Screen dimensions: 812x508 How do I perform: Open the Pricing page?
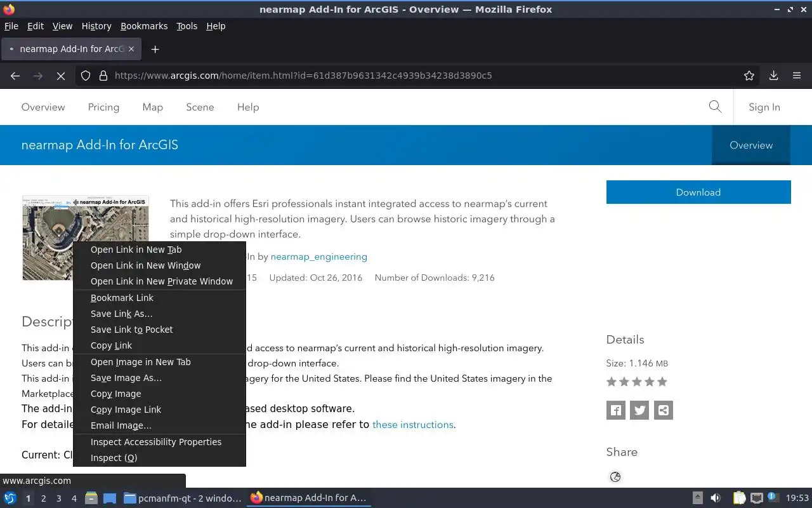pos(103,107)
